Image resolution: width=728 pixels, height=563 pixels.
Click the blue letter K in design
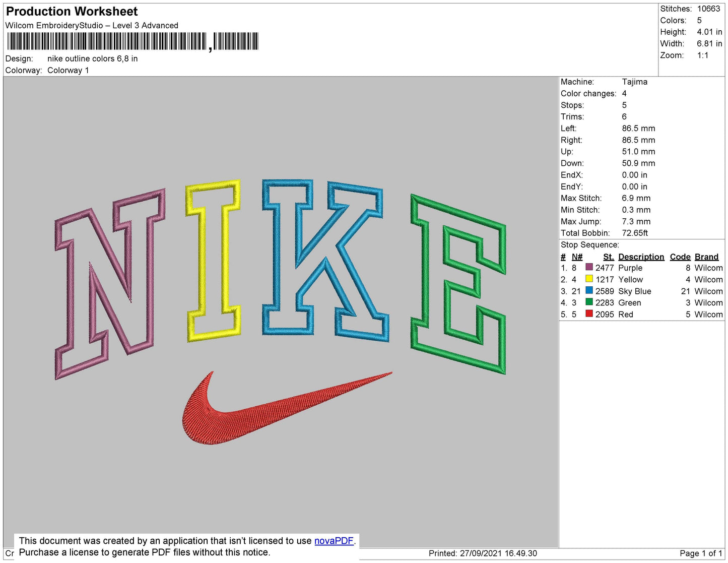(325, 260)
